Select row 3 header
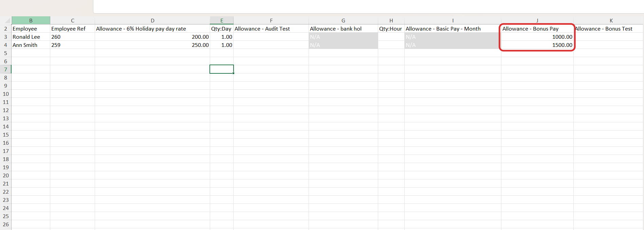This screenshot has width=644, height=230. coord(6,37)
